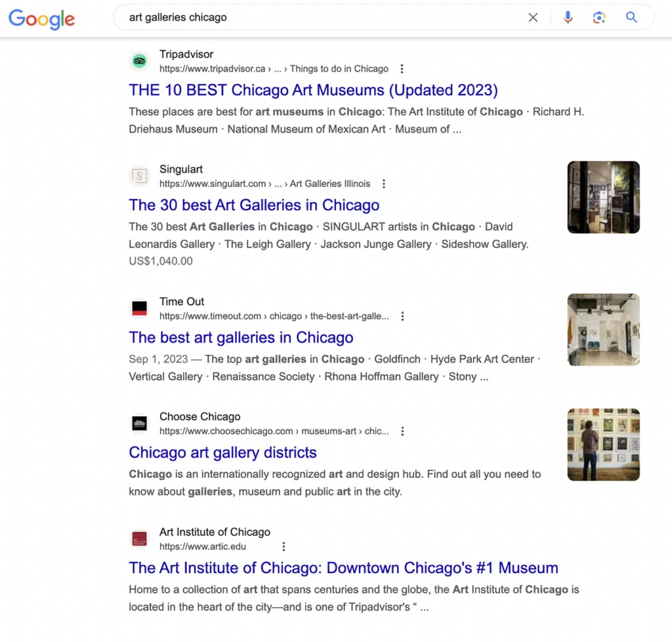The height and width of the screenshot is (642, 672).
Task: Click the 'Tripadvisor' site name
Action: (186, 54)
